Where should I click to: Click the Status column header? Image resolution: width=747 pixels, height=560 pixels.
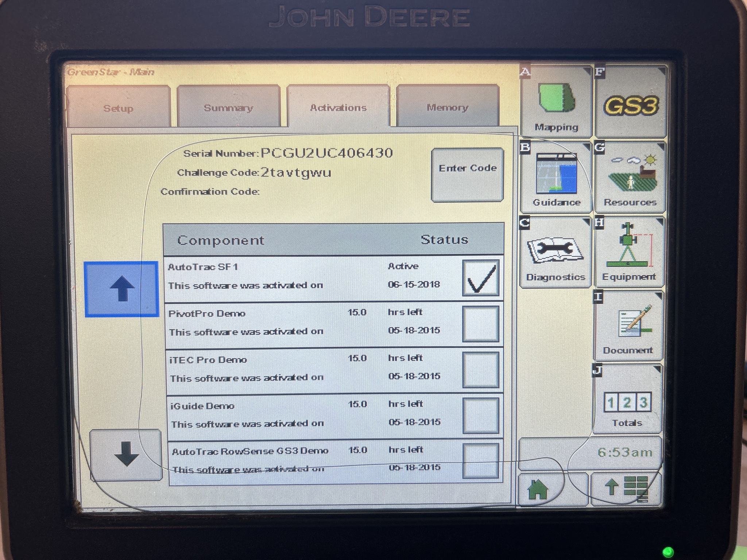click(x=444, y=240)
